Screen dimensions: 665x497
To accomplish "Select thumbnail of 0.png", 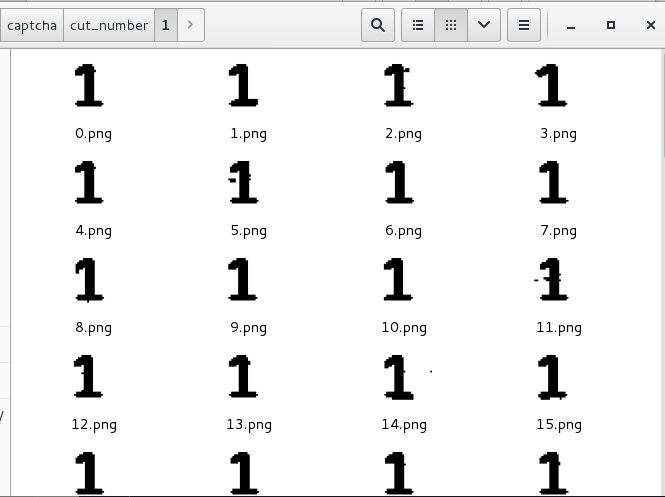I will [89, 85].
